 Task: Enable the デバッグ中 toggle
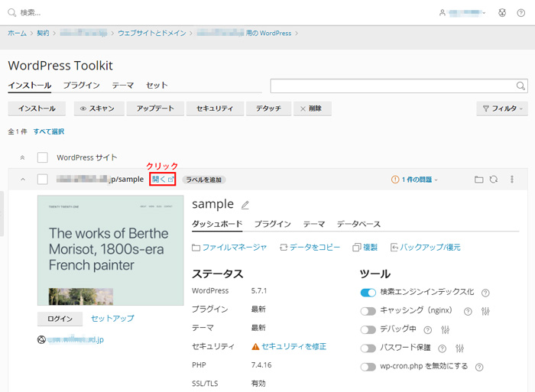368,330
